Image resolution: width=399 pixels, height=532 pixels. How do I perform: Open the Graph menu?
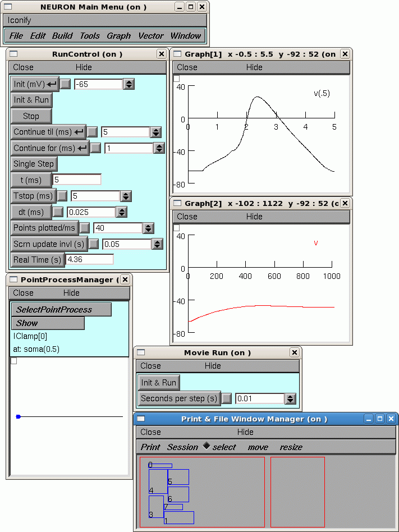119,35
